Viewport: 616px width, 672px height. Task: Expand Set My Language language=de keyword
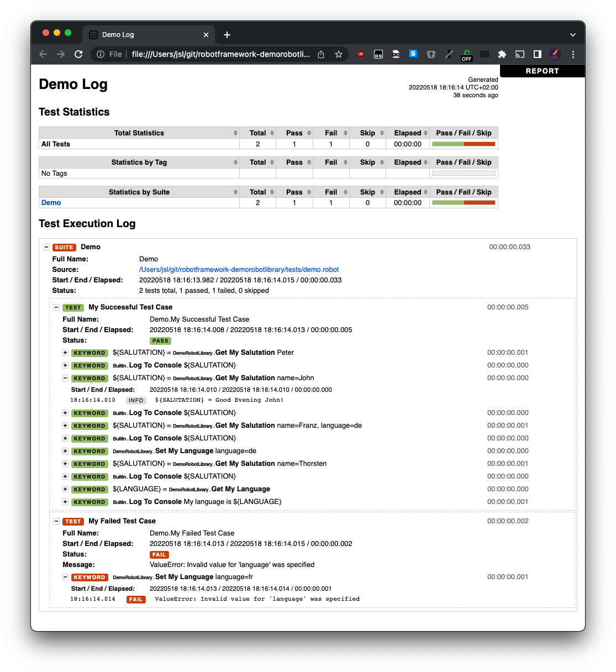65,451
